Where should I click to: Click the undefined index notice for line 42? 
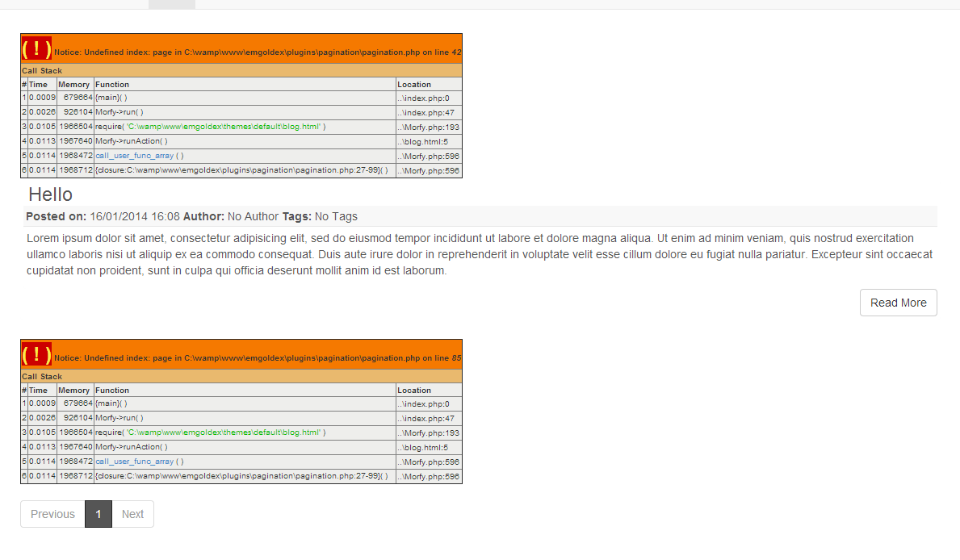pyautogui.click(x=257, y=52)
